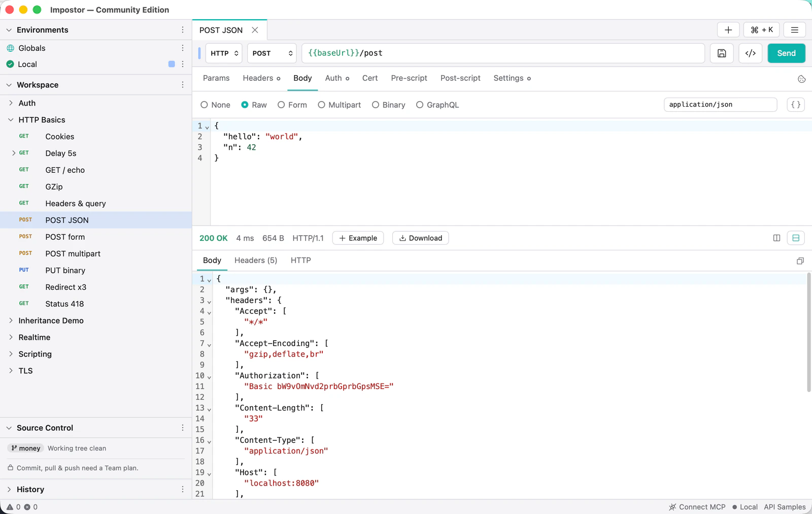Screen dimensions: 812x514
Task: Open History section options menu
Action: [x=183, y=489]
